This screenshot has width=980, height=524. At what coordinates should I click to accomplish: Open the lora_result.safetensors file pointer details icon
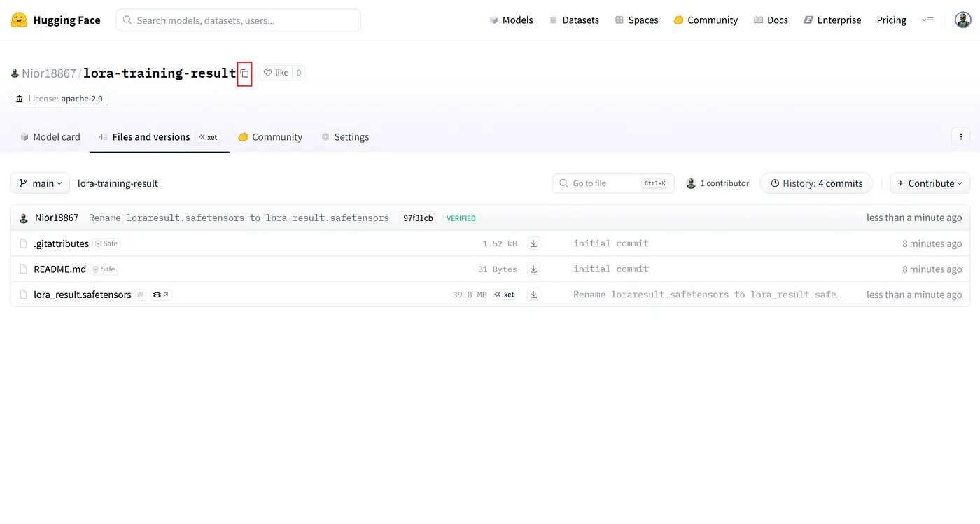161,295
